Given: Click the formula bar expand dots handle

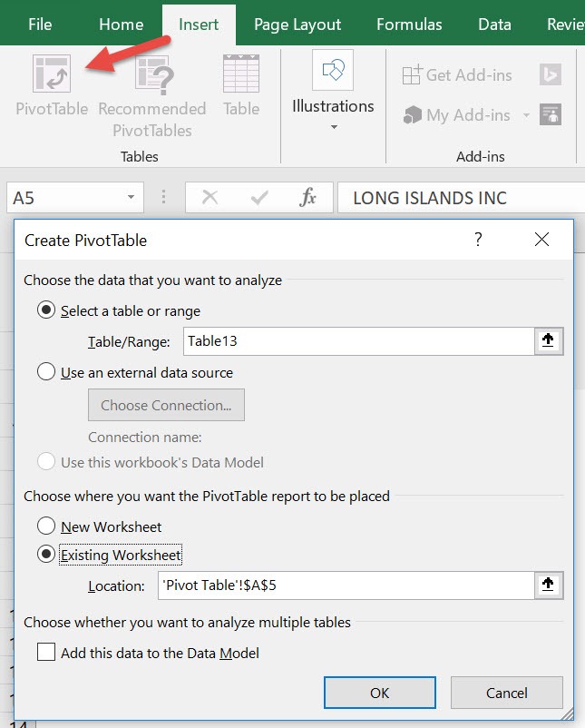Looking at the screenshot, I should coord(163,197).
